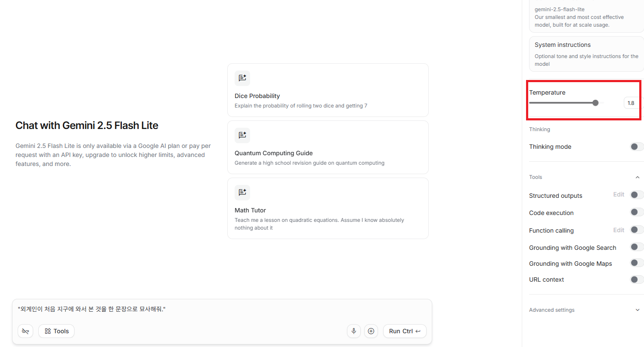Screen dimensions: 644x347
Task: Click the "Thinking" section label
Action: (x=539, y=129)
